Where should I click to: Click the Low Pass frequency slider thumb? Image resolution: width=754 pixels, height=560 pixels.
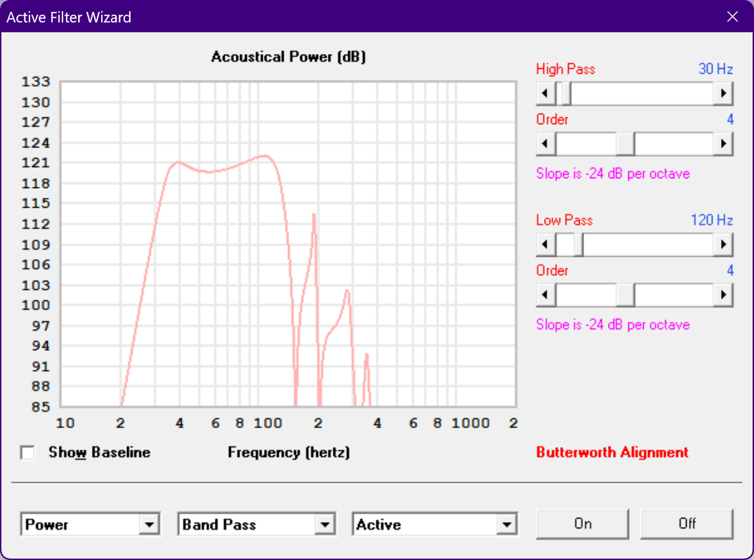coord(578,245)
